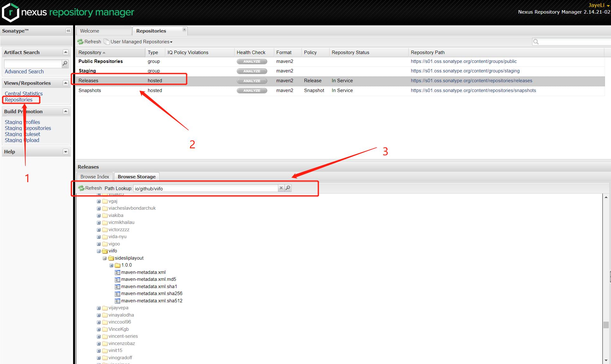Click the storage tree scroll up arrow
The width and height of the screenshot is (611, 364).
[606, 197]
